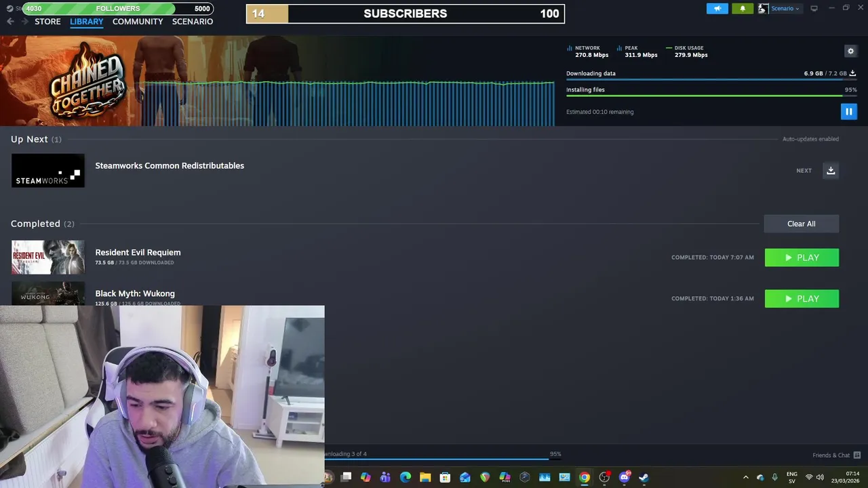Open Microsoft 365 app from taskbar

(505, 477)
